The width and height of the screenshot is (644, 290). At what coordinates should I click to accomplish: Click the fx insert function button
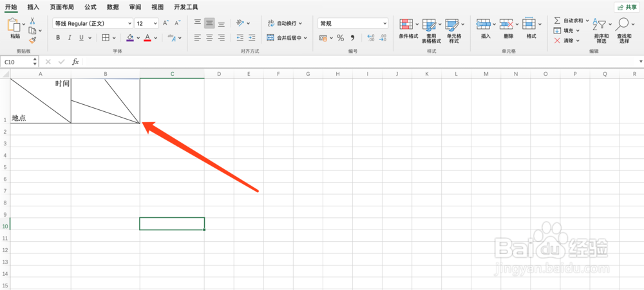coord(75,62)
